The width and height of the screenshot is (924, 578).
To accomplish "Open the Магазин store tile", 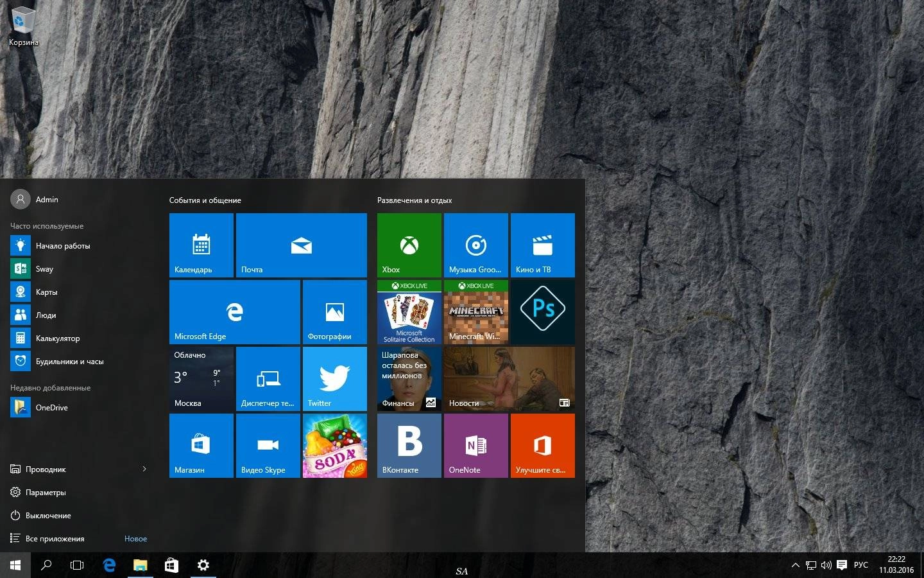I will [201, 446].
